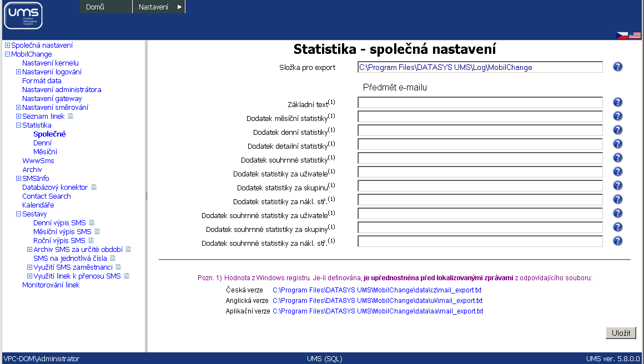
Task: Open Kalendáře in the tree
Action: pyautogui.click(x=38, y=205)
